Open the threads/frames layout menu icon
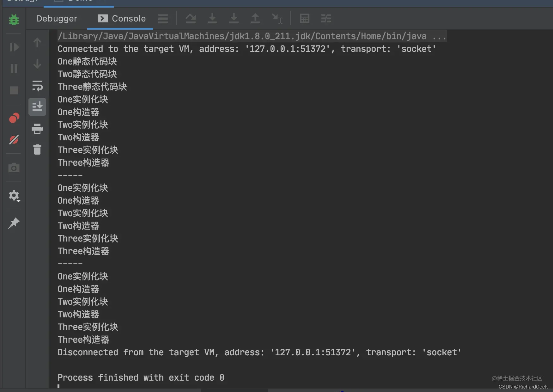The height and width of the screenshot is (392, 553). 163,19
